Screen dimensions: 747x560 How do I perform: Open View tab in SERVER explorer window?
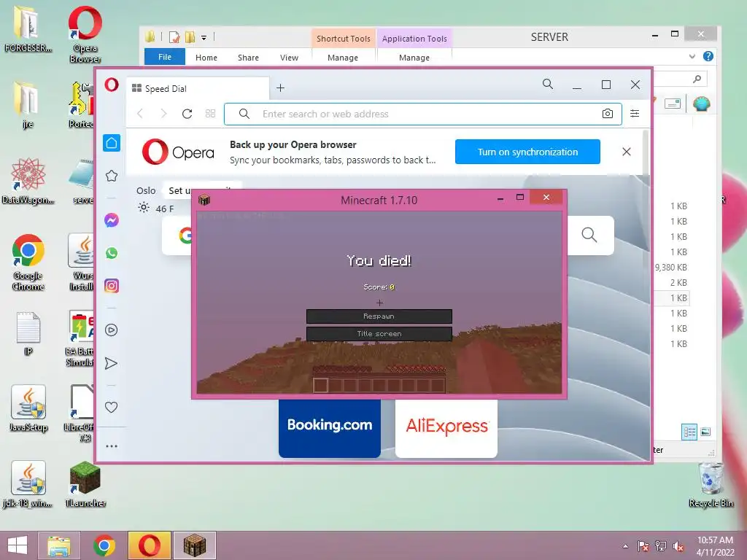[x=289, y=58]
